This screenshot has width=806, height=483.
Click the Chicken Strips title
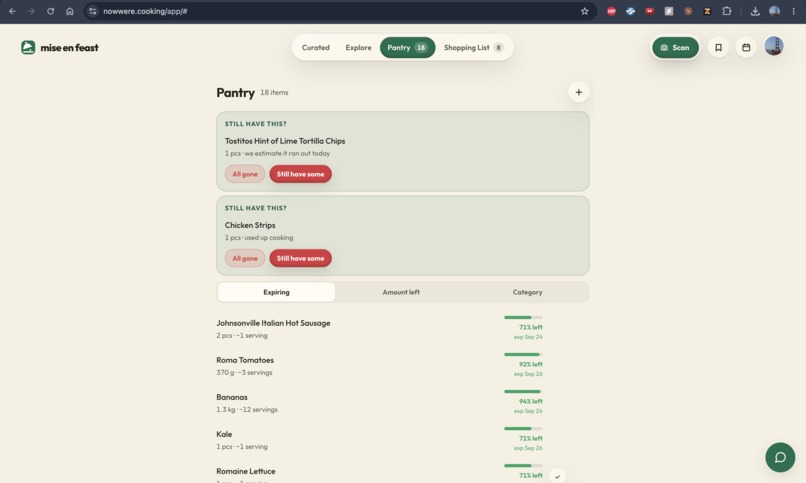[x=250, y=225]
